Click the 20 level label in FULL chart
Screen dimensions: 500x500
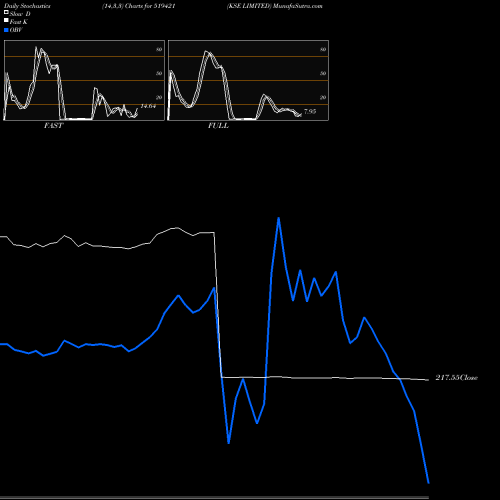[x=323, y=97]
